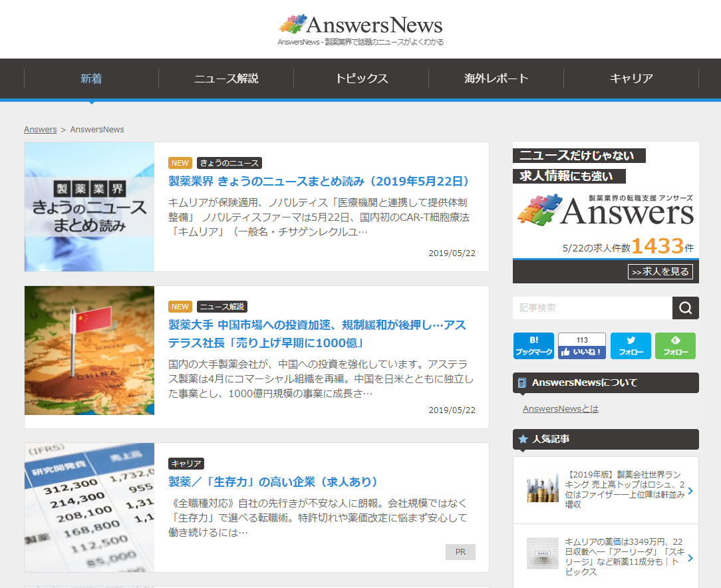This screenshot has height=588, width=721.
Task: Open the 新着 navigation tab
Action: pos(91,78)
